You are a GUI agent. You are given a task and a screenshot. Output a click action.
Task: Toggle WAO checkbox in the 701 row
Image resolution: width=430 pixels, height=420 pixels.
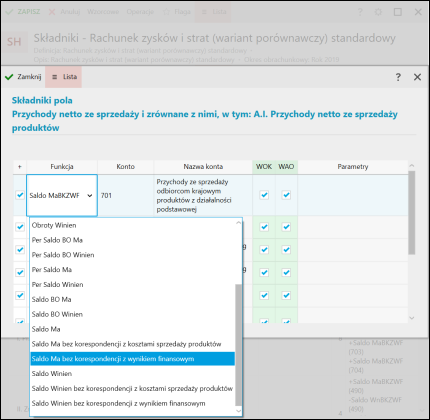(x=286, y=195)
